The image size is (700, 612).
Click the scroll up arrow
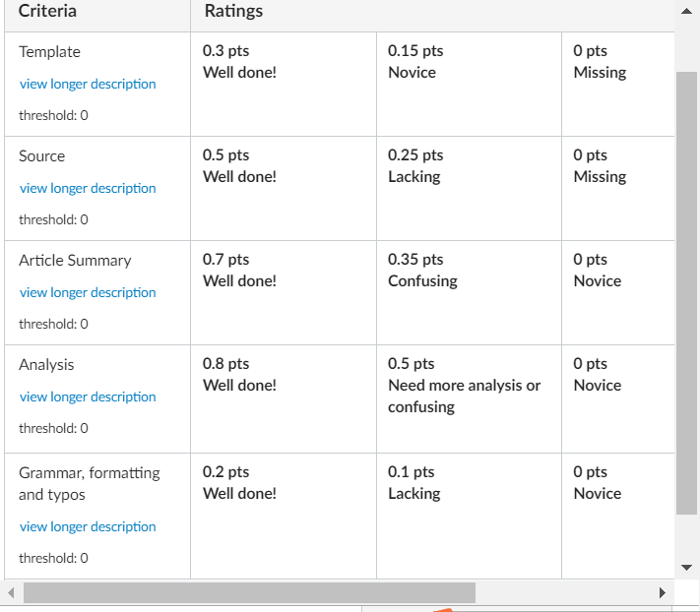[x=686, y=11]
